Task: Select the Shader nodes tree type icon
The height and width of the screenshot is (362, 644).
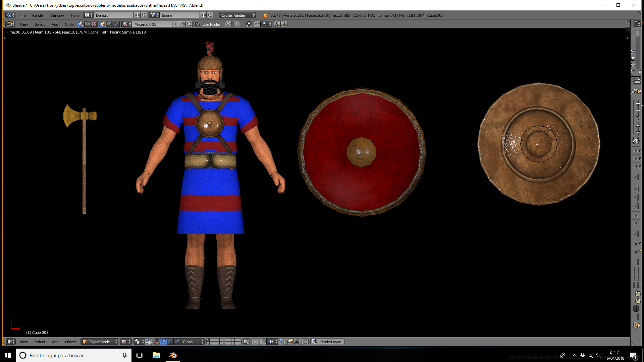Action: tap(81, 24)
